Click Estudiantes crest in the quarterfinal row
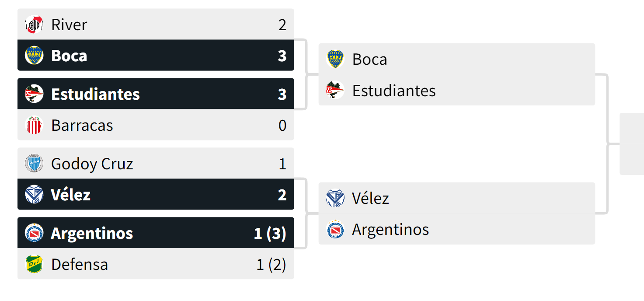The image size is (644, 301). [34, 94]
